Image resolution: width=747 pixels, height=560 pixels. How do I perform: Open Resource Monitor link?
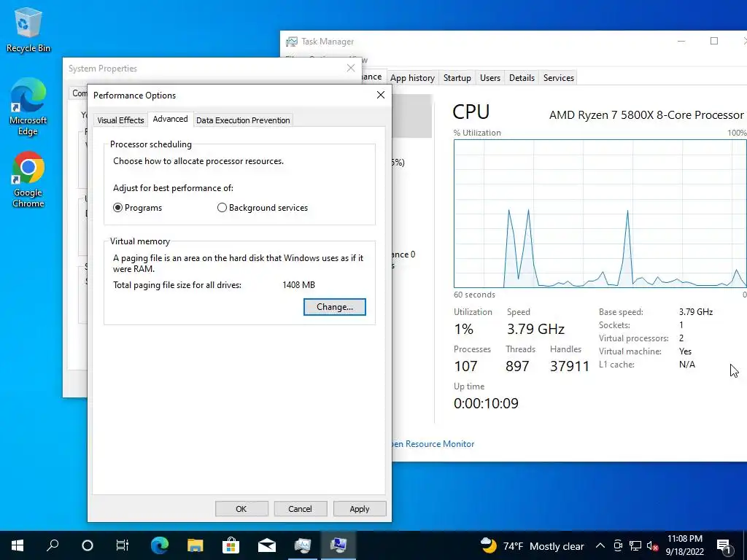tap(433, 444)
